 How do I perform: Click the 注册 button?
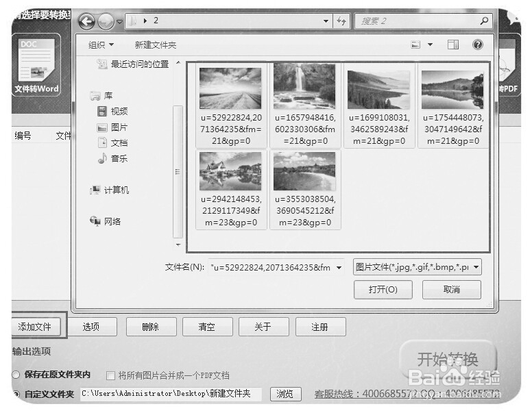pos(320,327)
